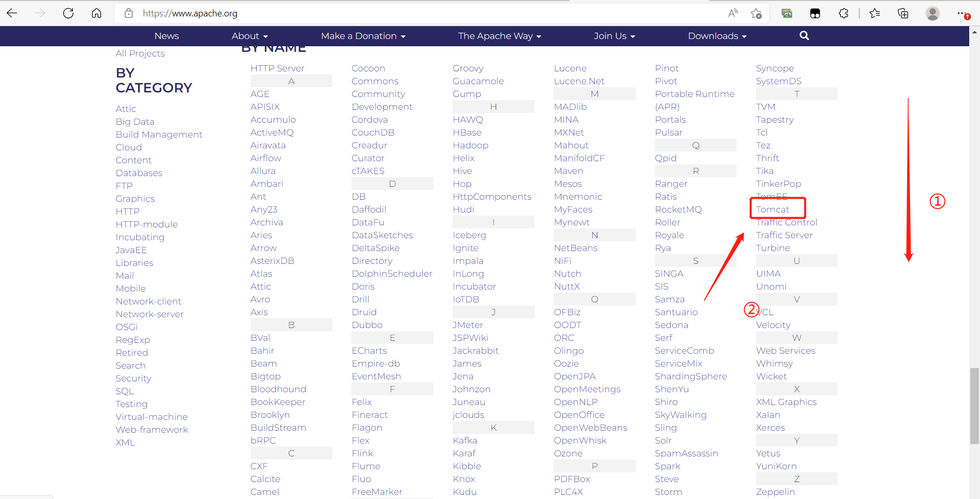The image size is (980, 499).
Task: Open the Favorites list icon
Action: point(875,13)
